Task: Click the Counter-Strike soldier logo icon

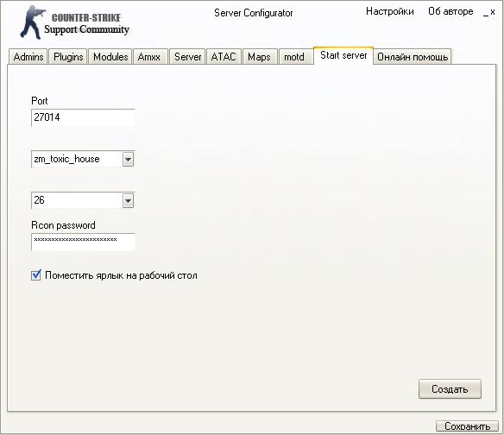Action: click(32, 22)
